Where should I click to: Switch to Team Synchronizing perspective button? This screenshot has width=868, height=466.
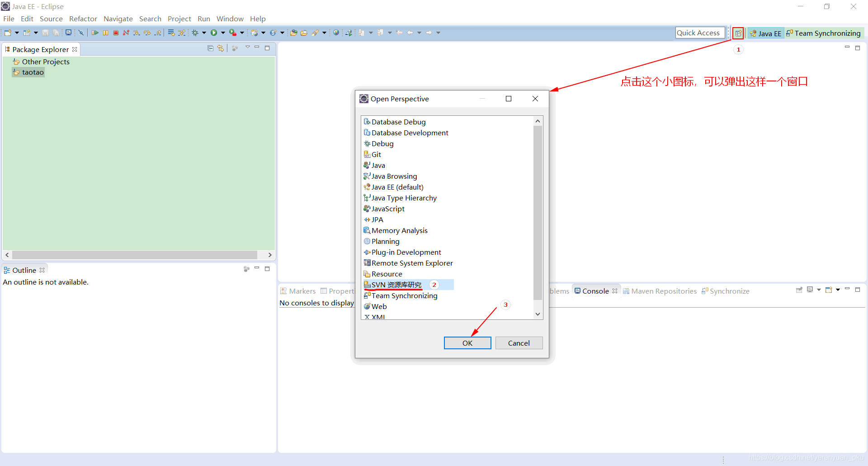(x=823, y=33)
